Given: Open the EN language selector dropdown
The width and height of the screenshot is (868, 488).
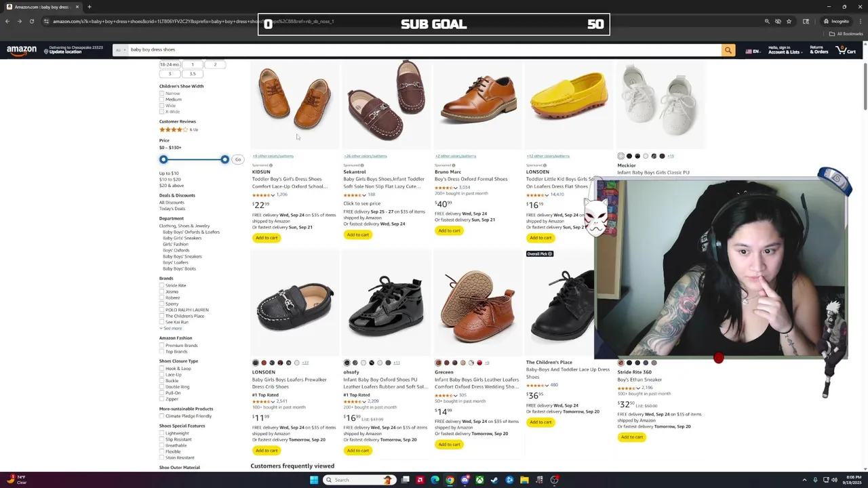Looking at the screenshot, I should pos(753,51).
